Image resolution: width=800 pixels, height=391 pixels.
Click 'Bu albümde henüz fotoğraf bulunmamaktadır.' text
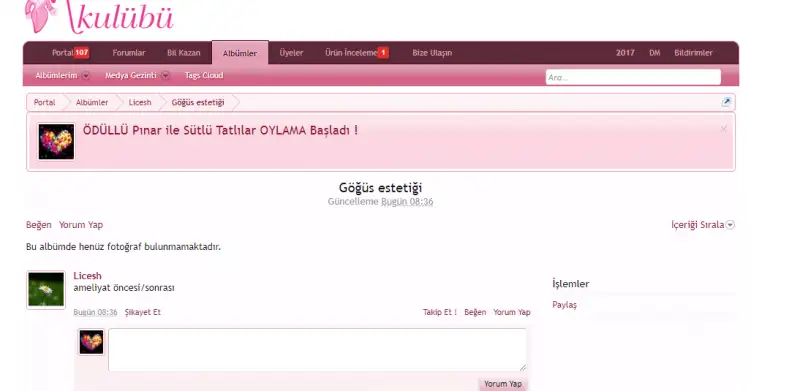point(123,247)
